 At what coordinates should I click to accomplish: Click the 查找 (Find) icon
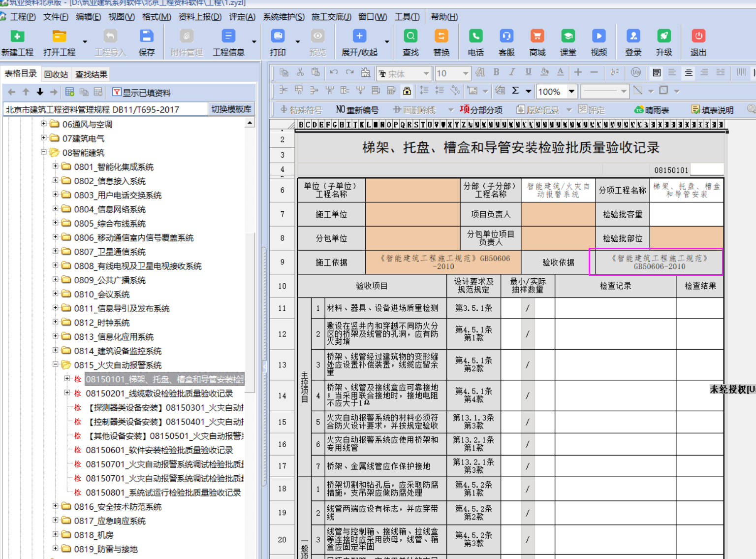410,37
